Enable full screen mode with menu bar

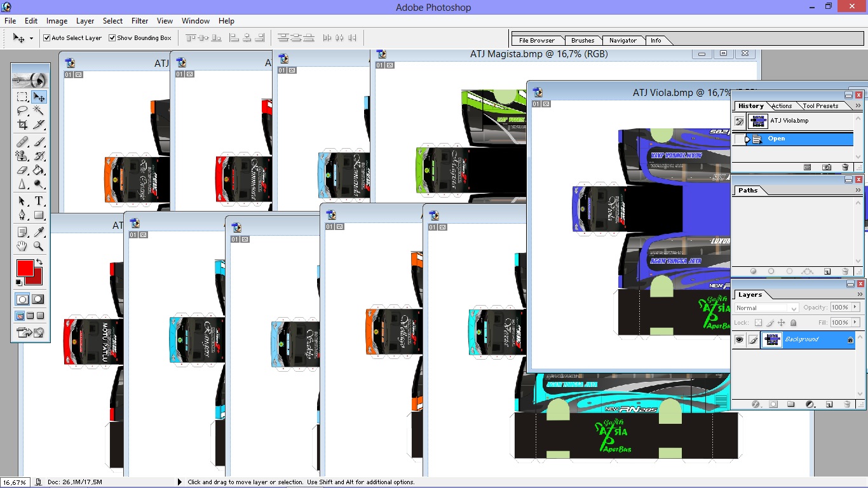31,316
